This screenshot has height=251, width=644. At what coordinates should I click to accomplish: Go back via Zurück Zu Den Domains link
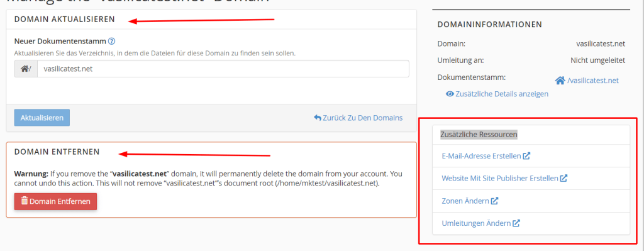pos(358,118)
